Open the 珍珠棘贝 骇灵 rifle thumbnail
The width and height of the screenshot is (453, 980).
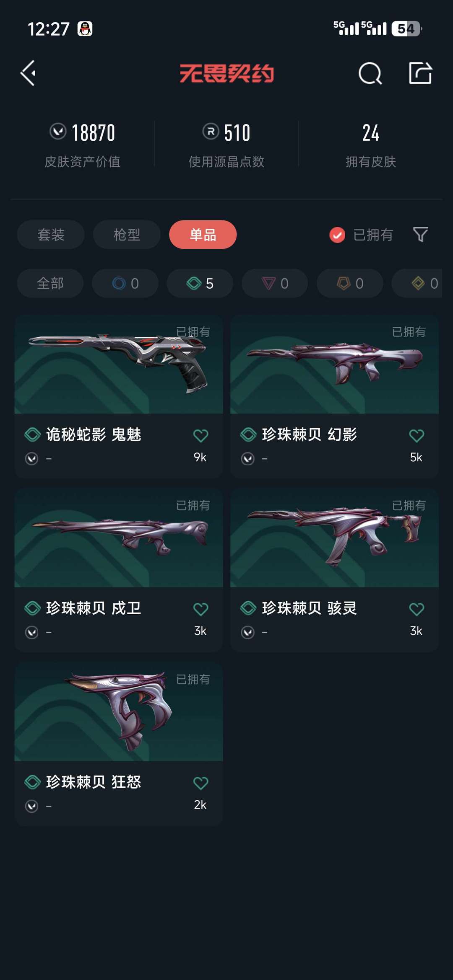pos(334,538)
